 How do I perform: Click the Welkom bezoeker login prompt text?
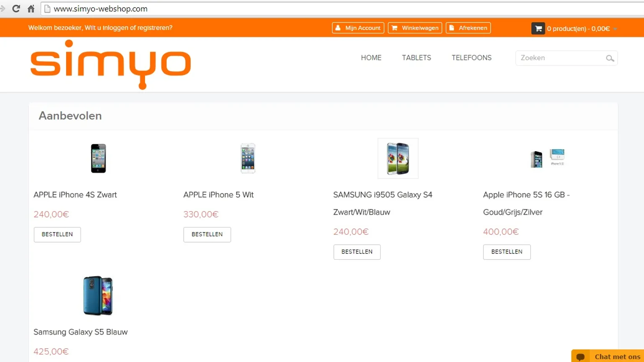pyautogui.click(x=100, y=28)
